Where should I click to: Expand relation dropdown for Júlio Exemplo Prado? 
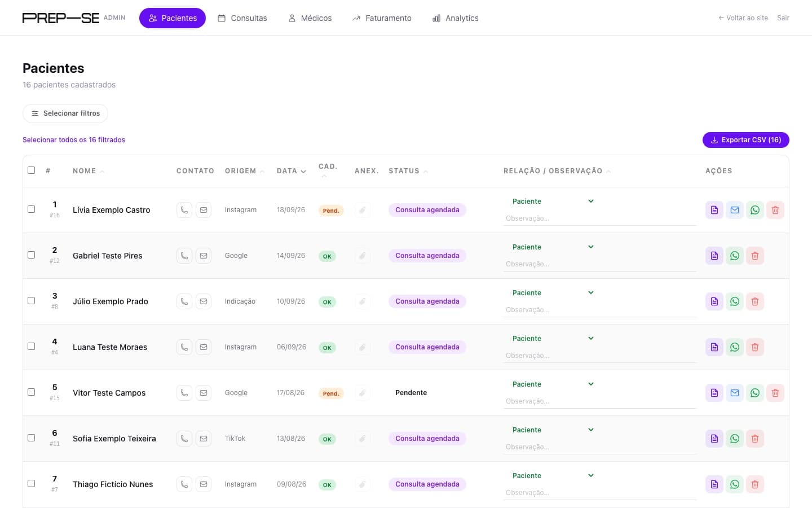tap(553, 293)
